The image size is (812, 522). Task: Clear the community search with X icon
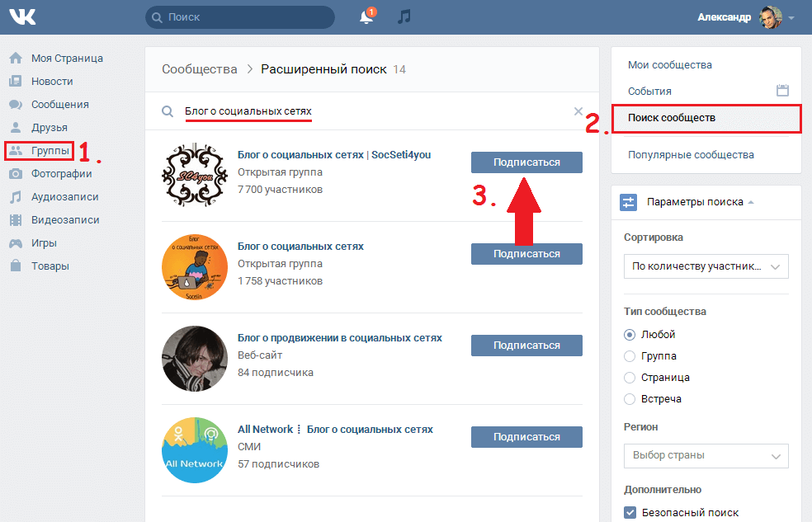point(578,111)
